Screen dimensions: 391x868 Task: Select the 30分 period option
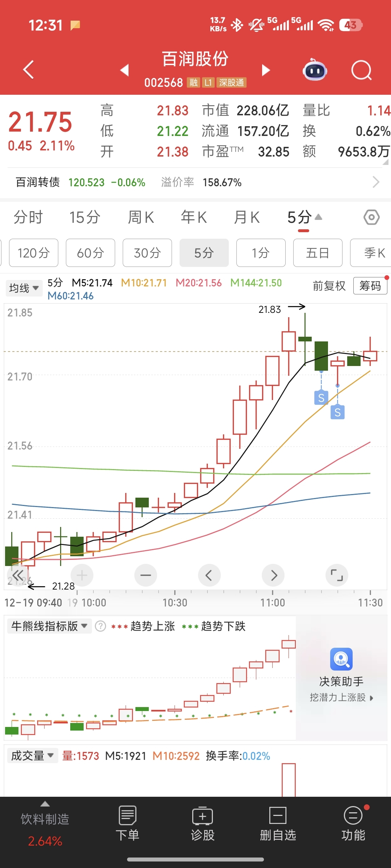[x=147, y=253]
